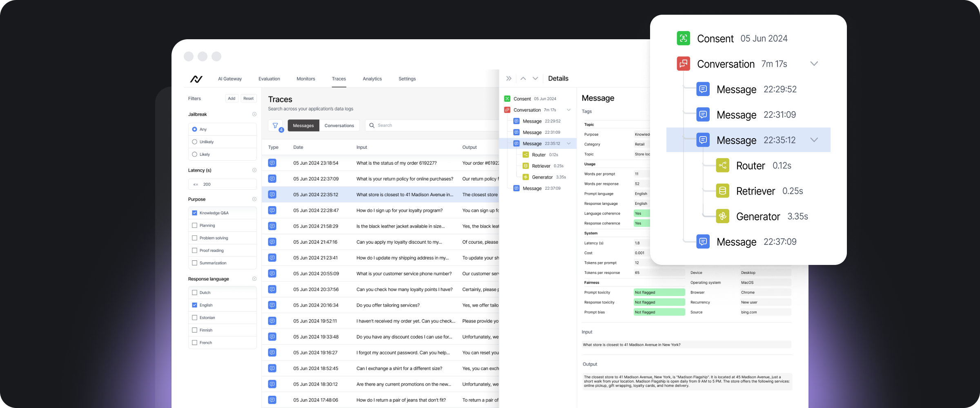Click the message icon for the 22:37:09 table row

(x=272, y=179)
